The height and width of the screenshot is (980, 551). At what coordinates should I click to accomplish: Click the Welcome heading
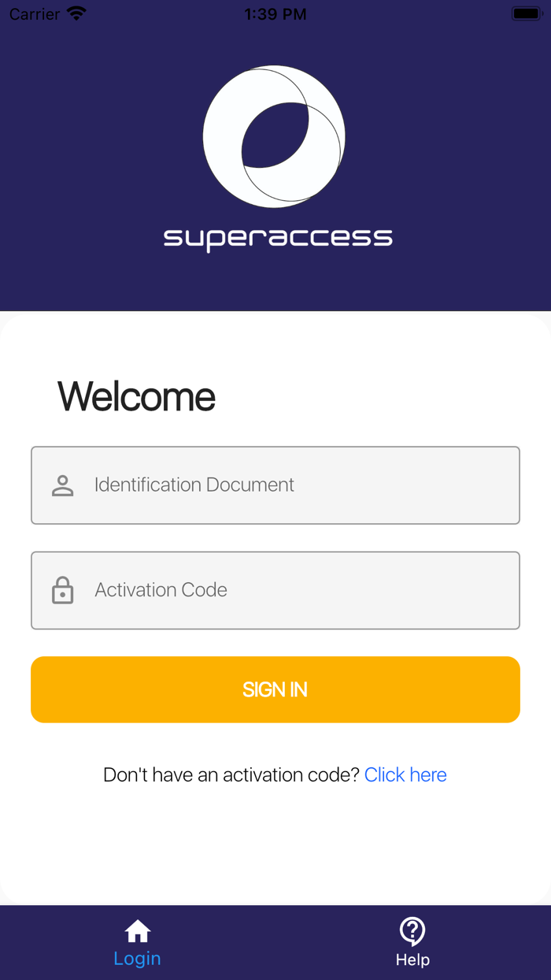coord(135,396)
